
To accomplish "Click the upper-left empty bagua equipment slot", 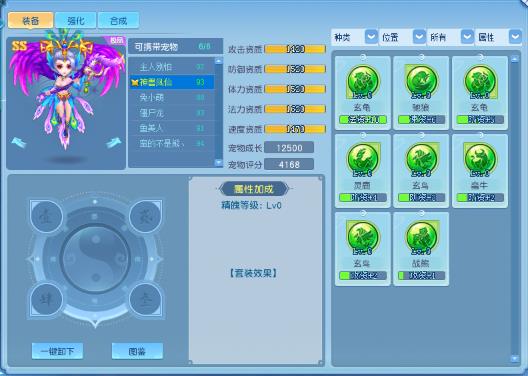I will (46, 217).
